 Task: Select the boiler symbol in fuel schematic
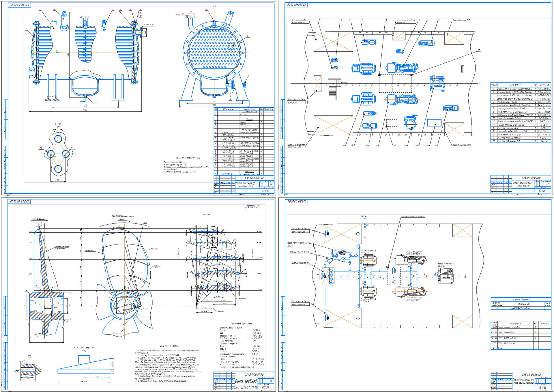pos(446,275)
